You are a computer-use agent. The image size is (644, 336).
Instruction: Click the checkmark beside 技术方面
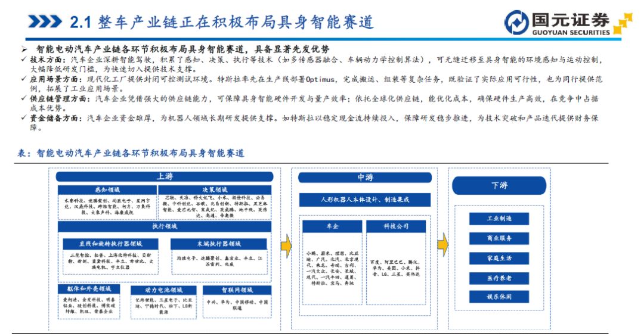click(x=24, y=60)
